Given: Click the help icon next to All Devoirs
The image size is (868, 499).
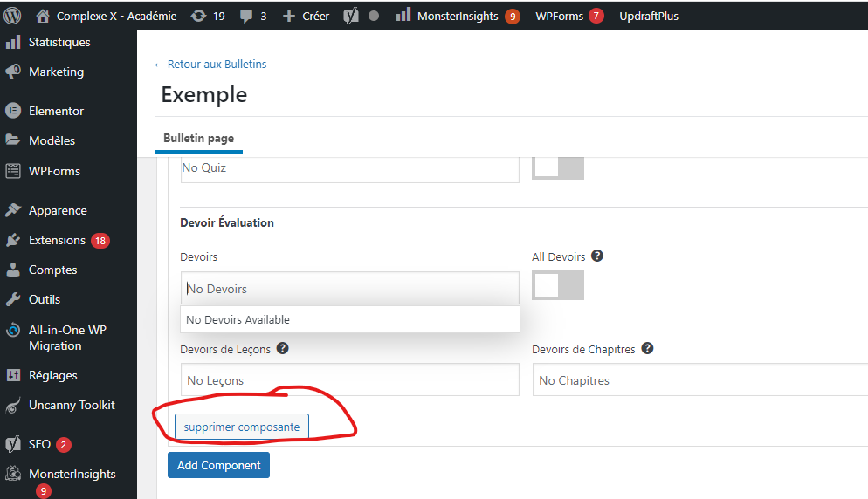Looking at the screenshot, I should [597, 256].
